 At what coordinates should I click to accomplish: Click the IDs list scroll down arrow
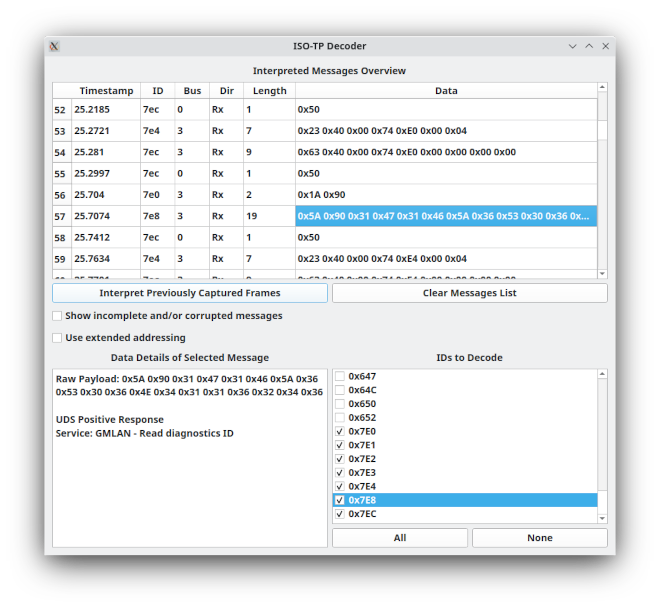602,518
